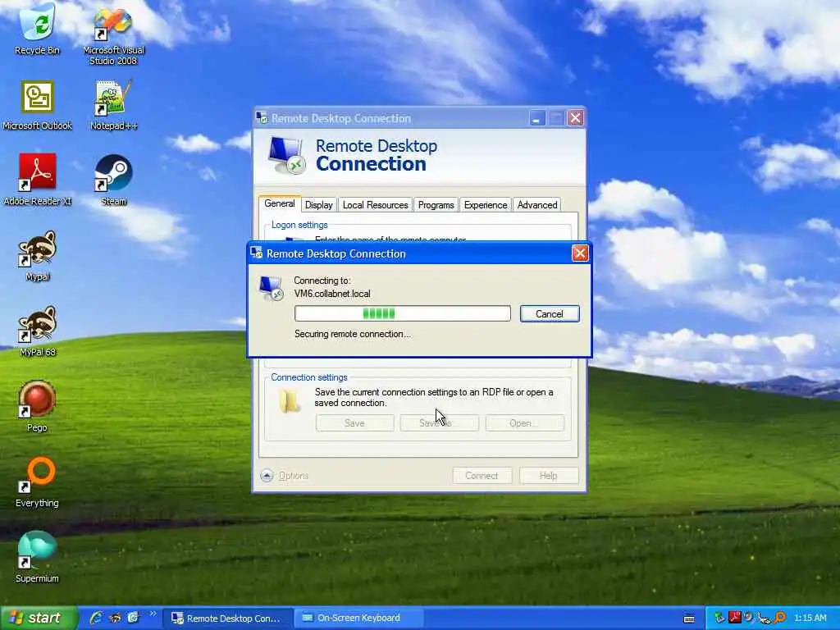The height and width of the screenshot is (630, 840).
Task: Click the third Quick Launch icon
Action: point(133,618)
